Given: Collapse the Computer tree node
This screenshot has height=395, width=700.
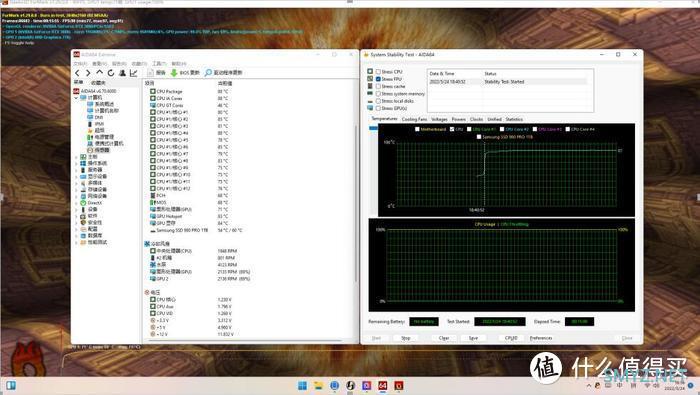Looking at the screenshot, I should tap(76, 97).
